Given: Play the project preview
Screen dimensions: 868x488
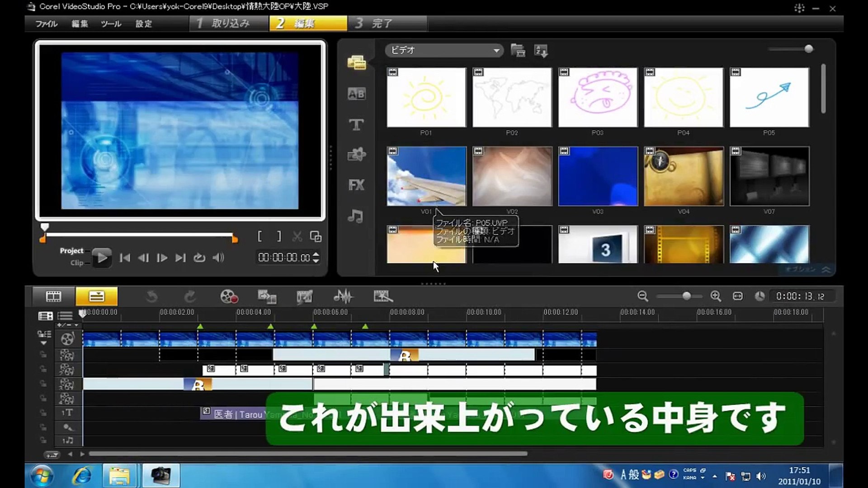Looking at the screenshot, I should (102, 258).
